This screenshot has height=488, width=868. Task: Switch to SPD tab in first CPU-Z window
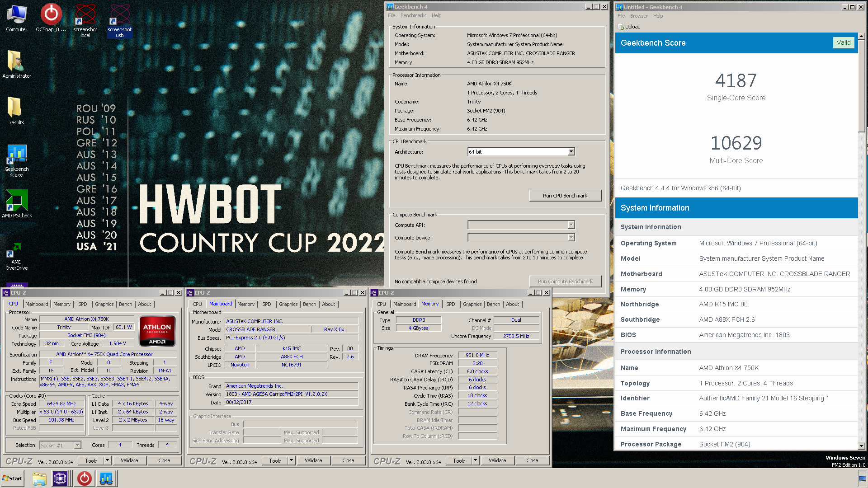83,304
